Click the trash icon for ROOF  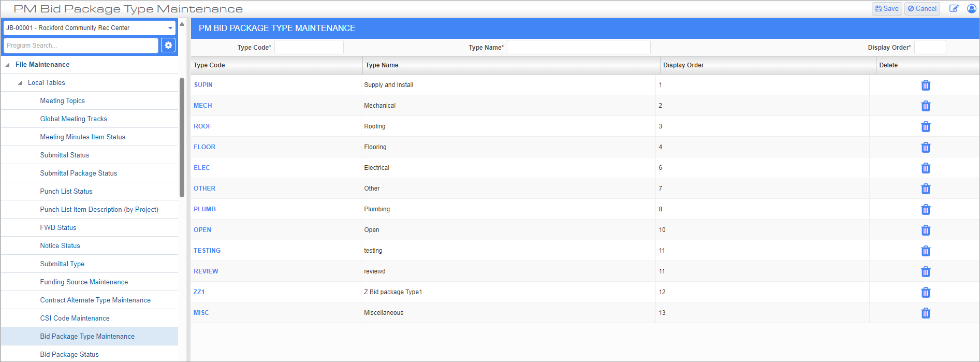(x=926, y=127)
